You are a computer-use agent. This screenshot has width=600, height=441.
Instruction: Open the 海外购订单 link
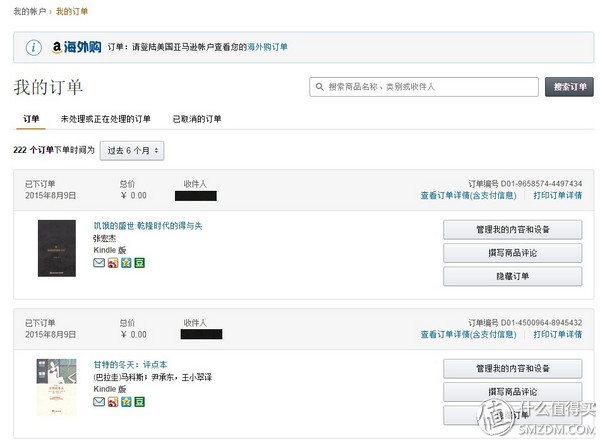267,47
